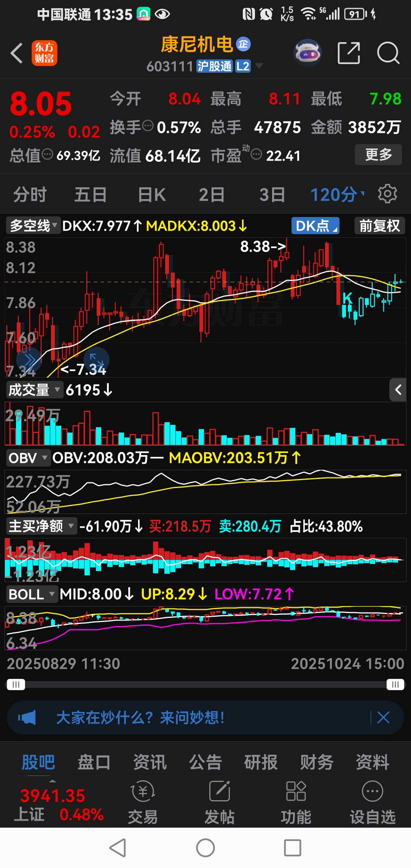Image resolution: width=411 pixels, height=868 pixels.
Task: Switch to 五日 chart tab
Action: tap(90, 195)
